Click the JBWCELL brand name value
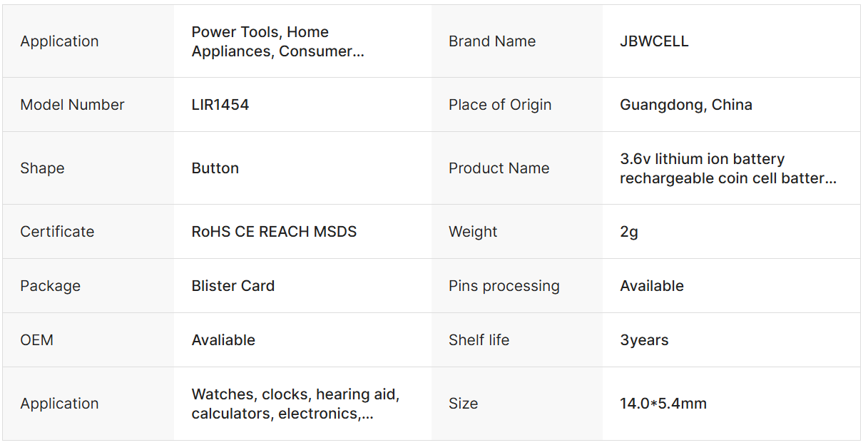The height and width of the screenshot is (445, 868). click(x=654, y=41)
